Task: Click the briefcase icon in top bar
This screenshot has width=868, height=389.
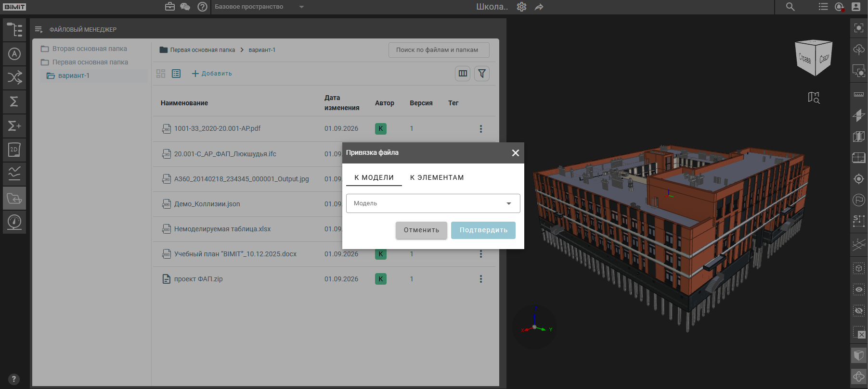Action: (170, 7)
